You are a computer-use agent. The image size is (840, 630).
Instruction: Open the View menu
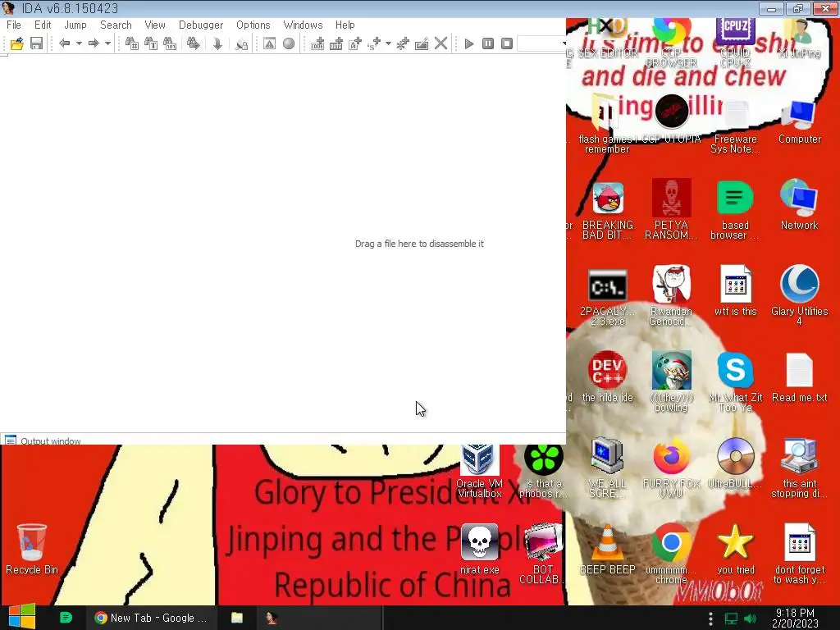point(155,25)
